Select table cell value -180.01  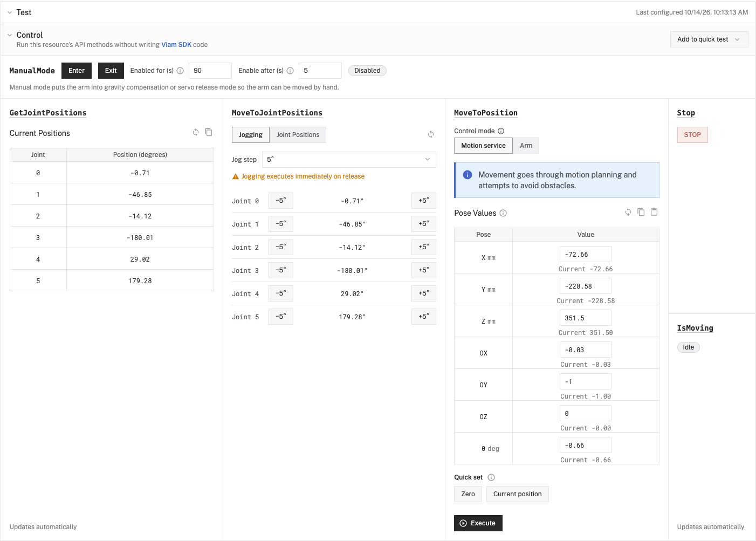[140, 238]
